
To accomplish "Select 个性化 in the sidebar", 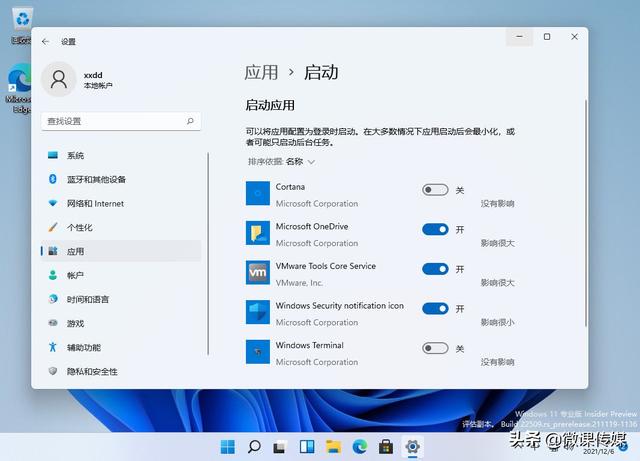I will click(x=121, y=227).
